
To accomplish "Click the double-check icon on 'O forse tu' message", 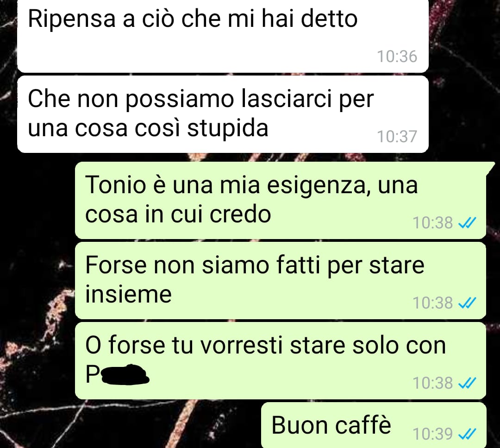I will (x=467, y=383).
